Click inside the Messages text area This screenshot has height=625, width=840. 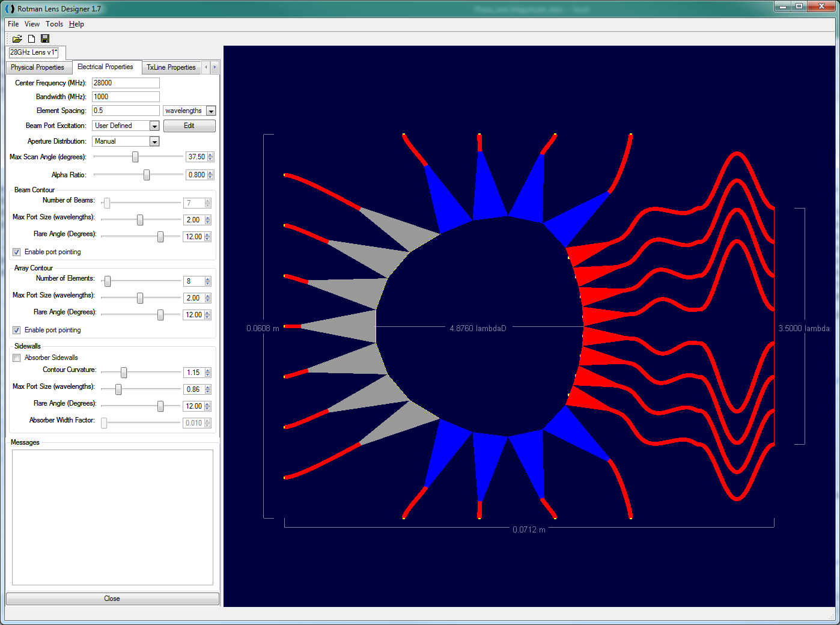(x=112, y=517)
